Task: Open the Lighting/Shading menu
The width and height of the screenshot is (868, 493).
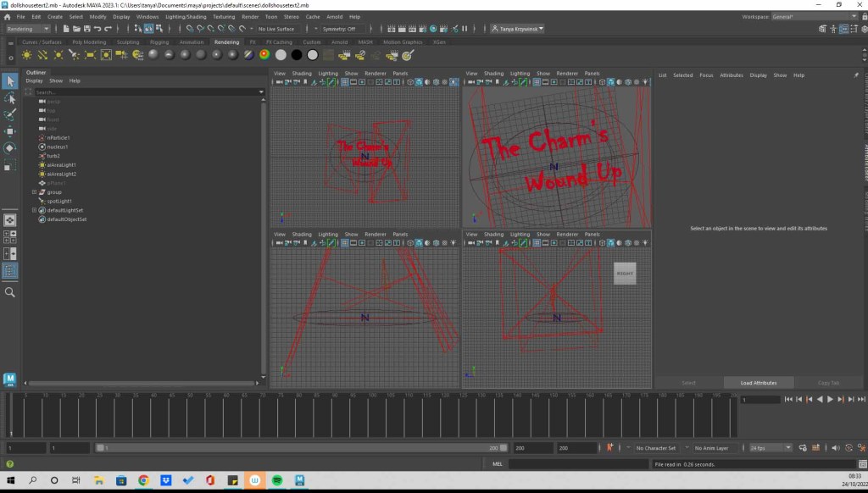Action: click(x=185, y=16)
